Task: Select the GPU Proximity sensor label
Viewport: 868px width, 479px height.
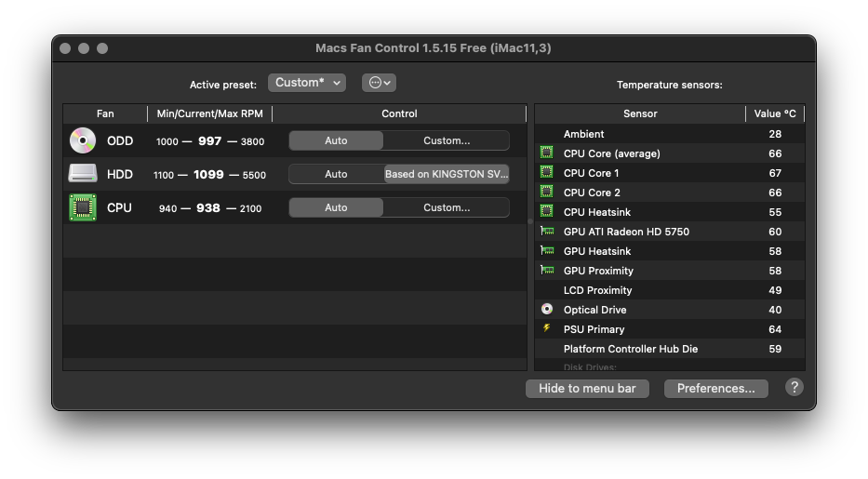Action: (598, 271)
